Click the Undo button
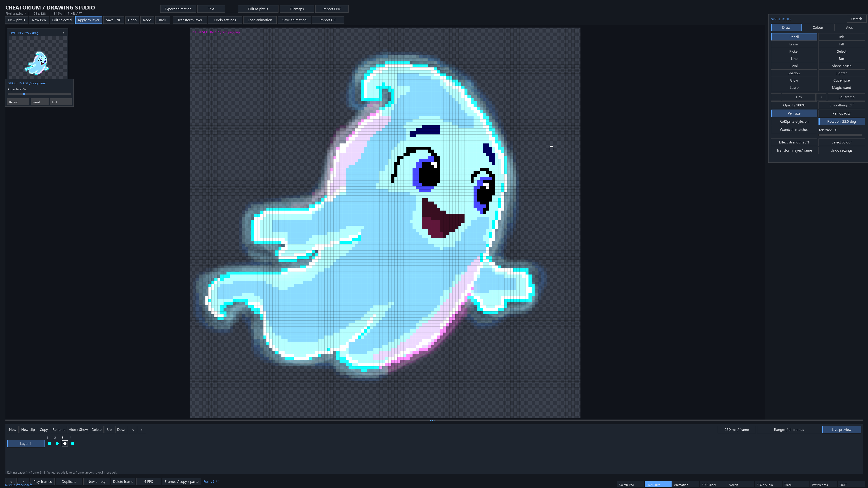This screenshot has height=488, width=868. click(132, 20)
